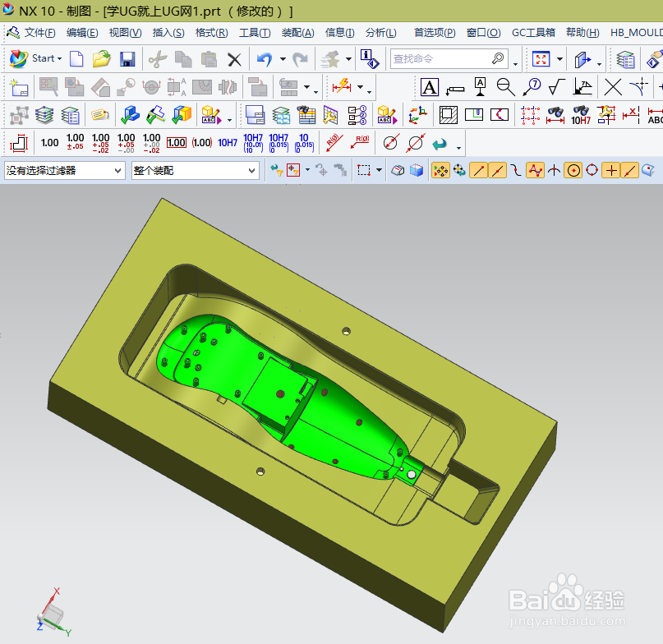Undo the last action
Image resolution: width=663 pixels, height=644 pixels.
pyautogui.click(x=265, y=59)
